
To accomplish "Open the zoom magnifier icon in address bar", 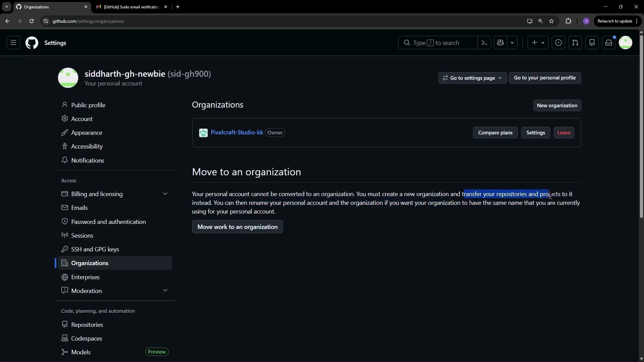I will pos(541,21).
